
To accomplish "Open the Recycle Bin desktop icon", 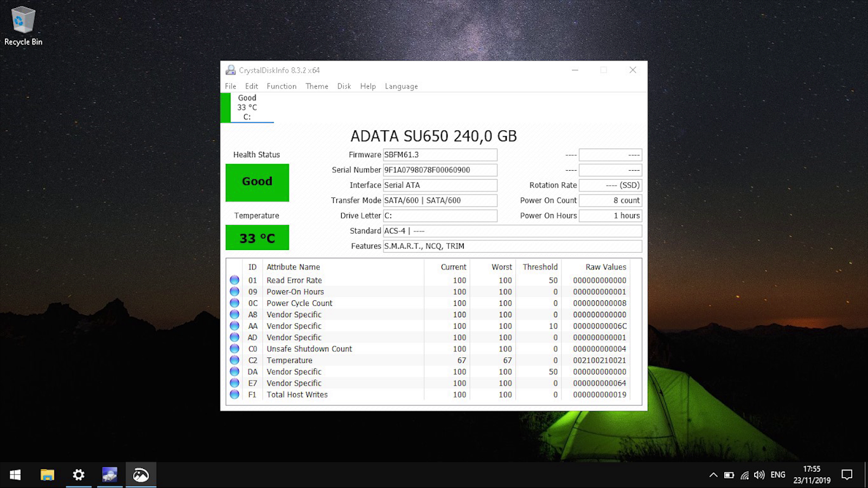I will coord(23,26).
